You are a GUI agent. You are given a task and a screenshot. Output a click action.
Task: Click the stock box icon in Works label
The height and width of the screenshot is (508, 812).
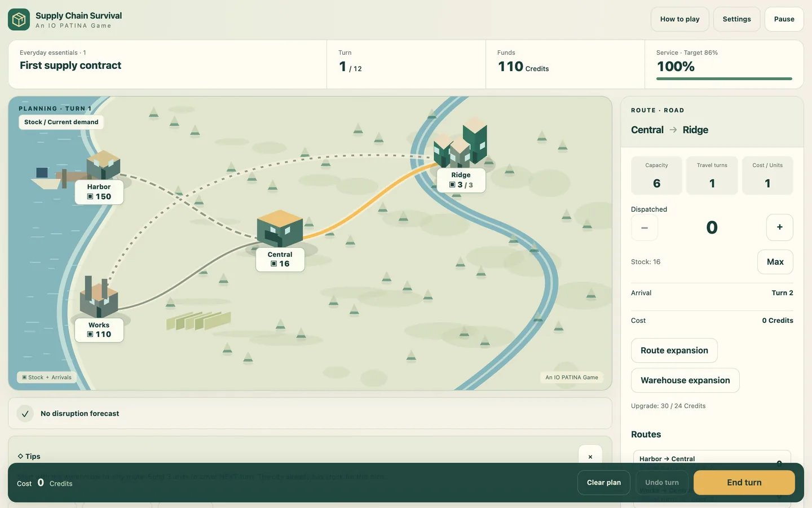[x=90, y=334]
